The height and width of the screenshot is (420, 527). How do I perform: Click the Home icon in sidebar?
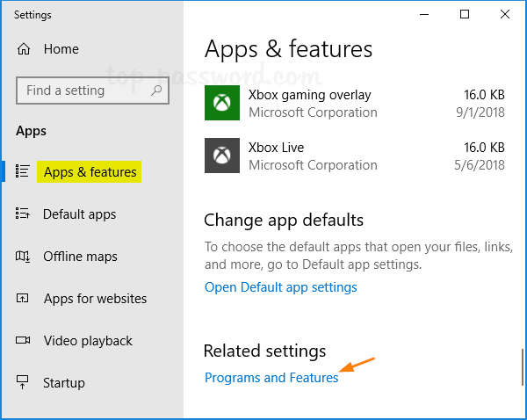[24, 49]
